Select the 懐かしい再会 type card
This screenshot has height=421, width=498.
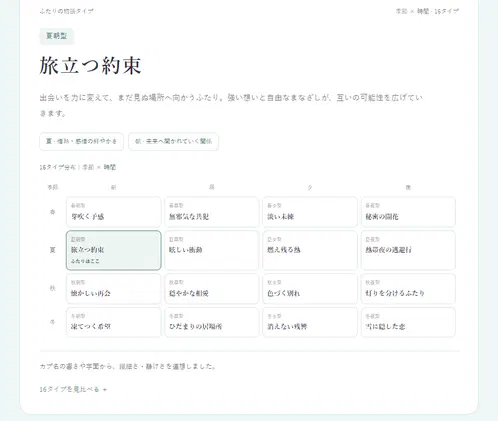114,289
